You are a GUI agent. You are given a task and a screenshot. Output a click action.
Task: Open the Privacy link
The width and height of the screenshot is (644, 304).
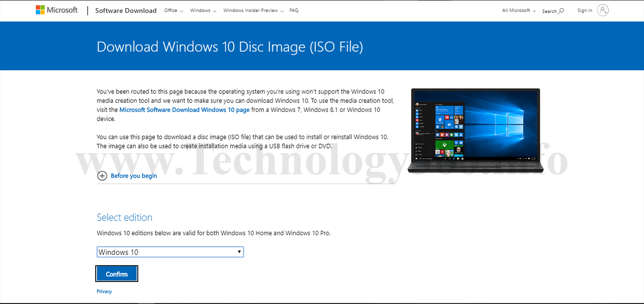(104, 291)
